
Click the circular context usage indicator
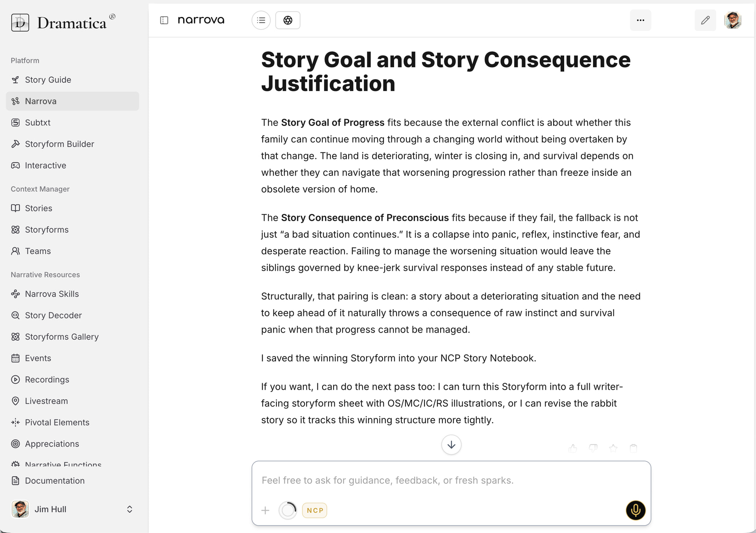[x=288, y=510]
